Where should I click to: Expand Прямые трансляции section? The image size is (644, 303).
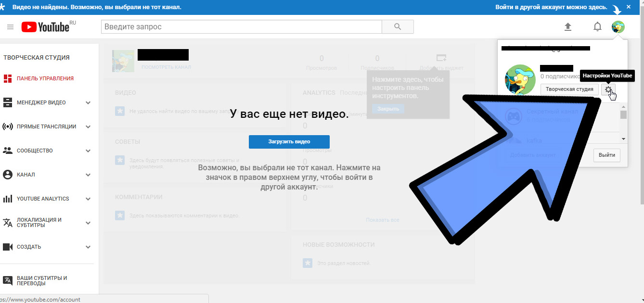pyautogui.click(x=88, y=126)
